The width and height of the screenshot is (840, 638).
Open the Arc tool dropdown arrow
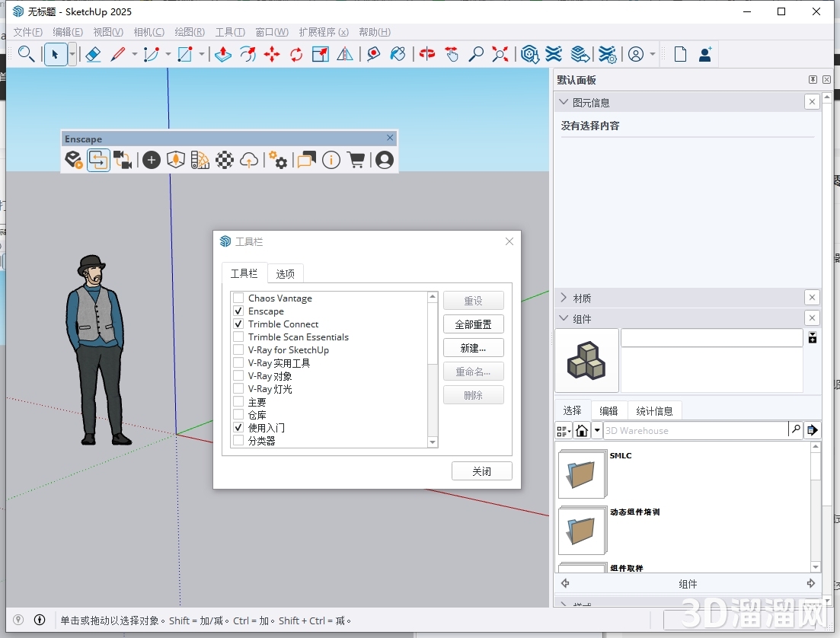point(168,54)
